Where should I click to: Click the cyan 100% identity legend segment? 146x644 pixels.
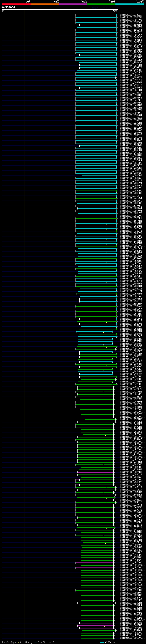pos(130,4)
